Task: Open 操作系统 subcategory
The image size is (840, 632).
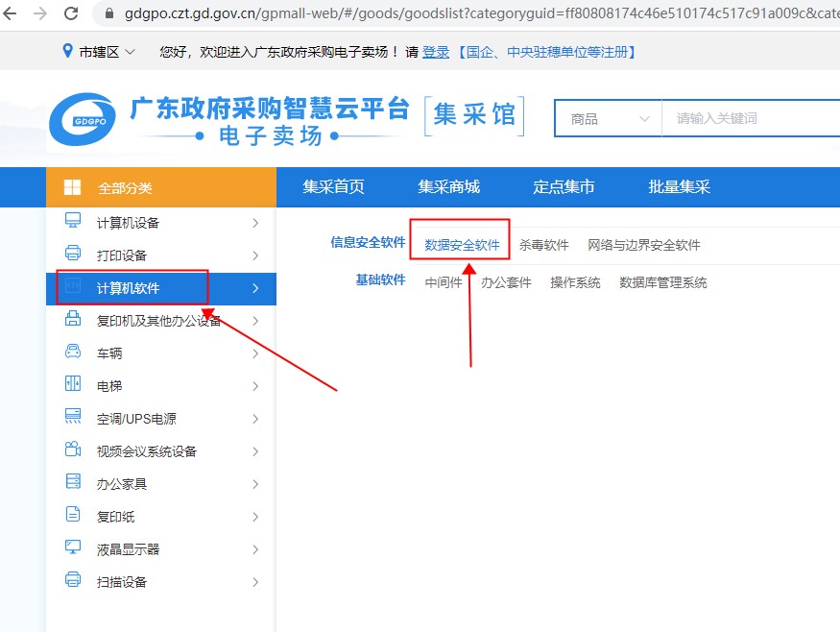Action: [575, 282]
